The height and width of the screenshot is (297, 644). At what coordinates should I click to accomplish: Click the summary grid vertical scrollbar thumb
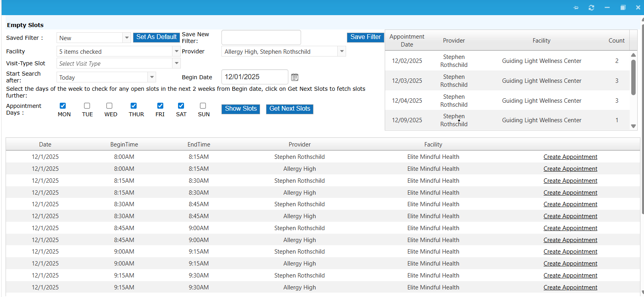point(633,77)
